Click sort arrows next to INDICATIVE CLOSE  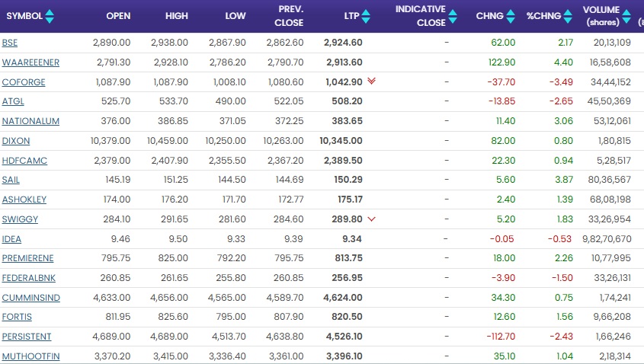click(x=454, y=16)
